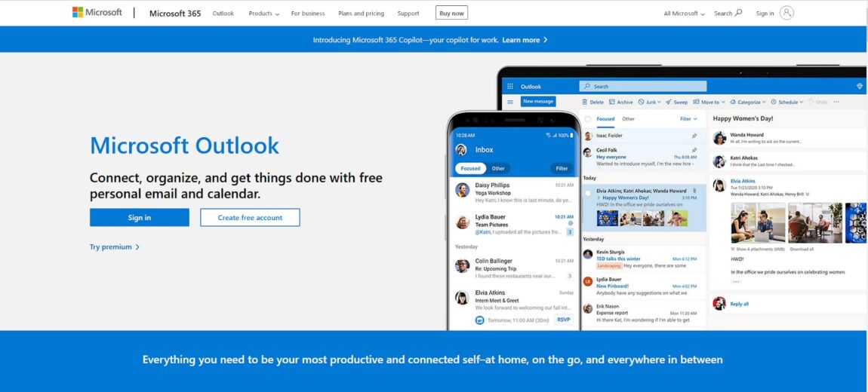Click the account avatar beside header Sign in

click(x=786, y=13)
